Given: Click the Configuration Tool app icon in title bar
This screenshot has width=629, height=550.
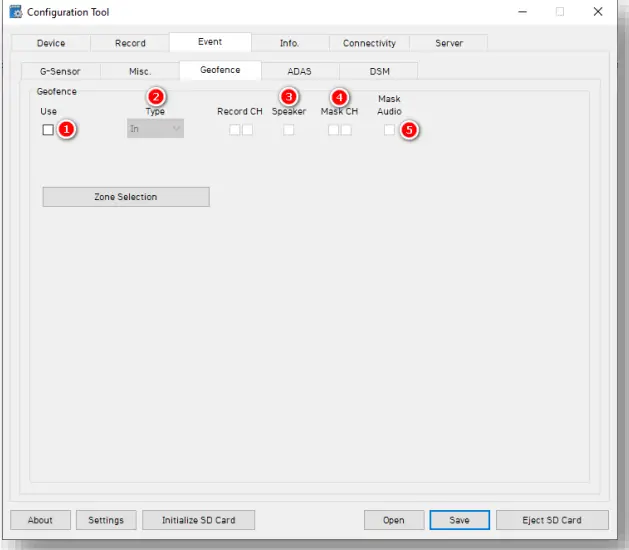Looking at the screenshot, I should pos(16,12).
